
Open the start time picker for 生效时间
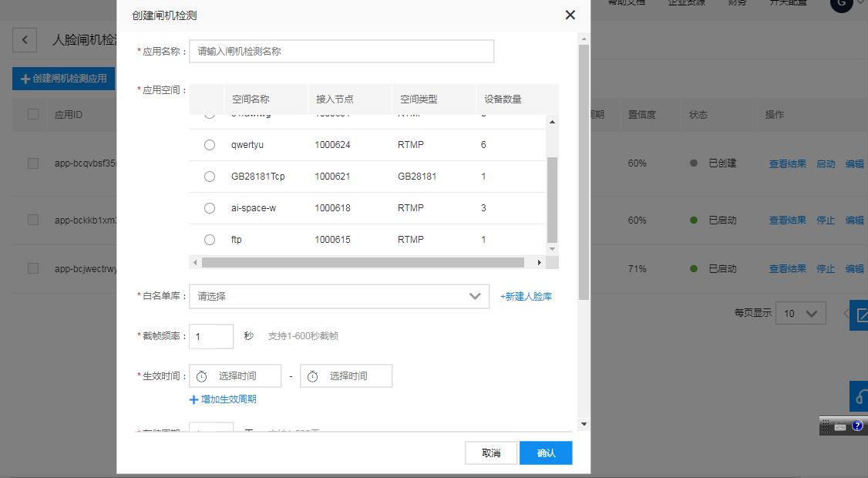(x=235, y=376)
